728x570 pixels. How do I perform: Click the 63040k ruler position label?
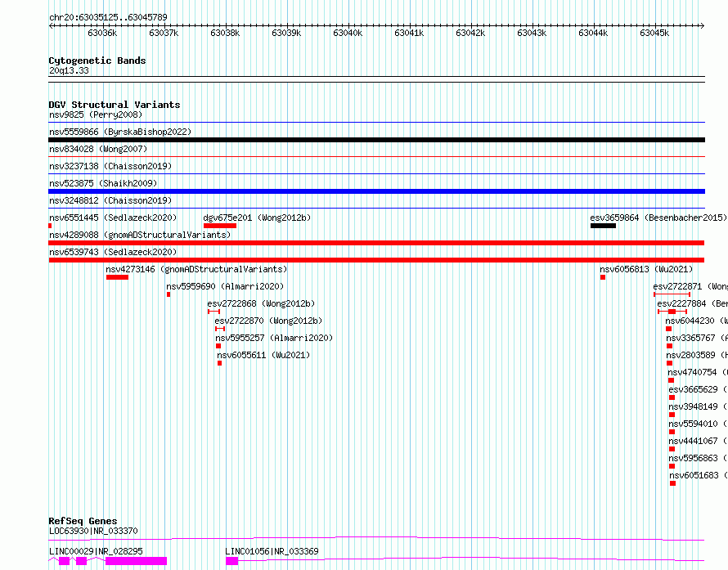coord(348,33)
